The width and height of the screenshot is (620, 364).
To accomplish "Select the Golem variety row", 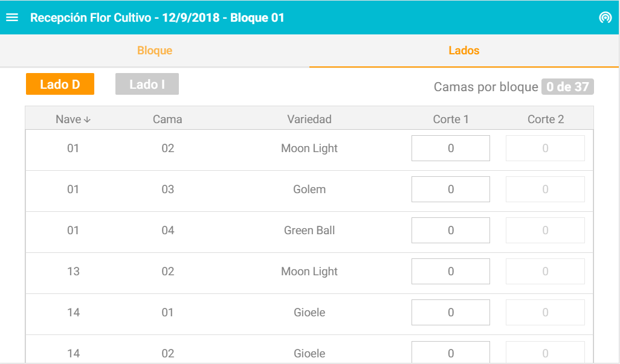I will [309, 190].
